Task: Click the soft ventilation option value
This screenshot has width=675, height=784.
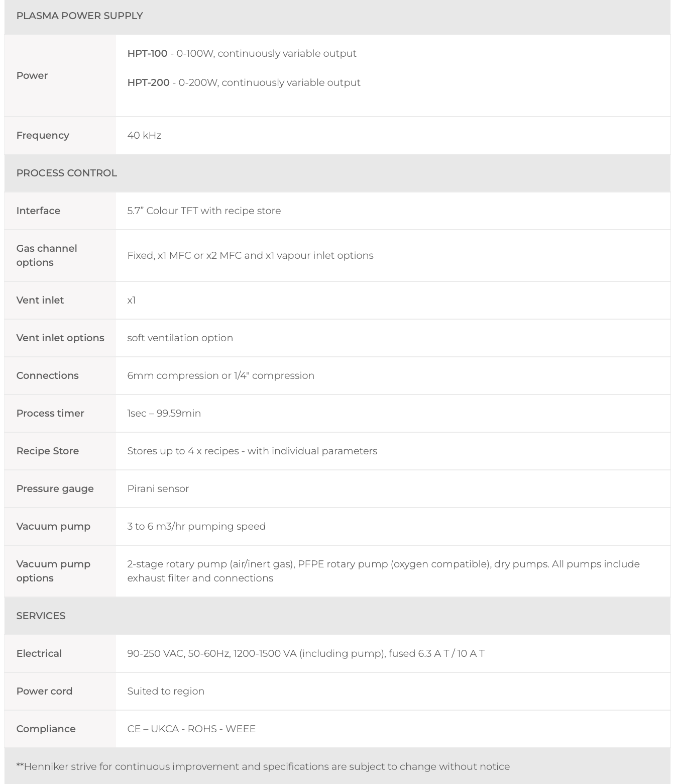Action: pos(180,338)
